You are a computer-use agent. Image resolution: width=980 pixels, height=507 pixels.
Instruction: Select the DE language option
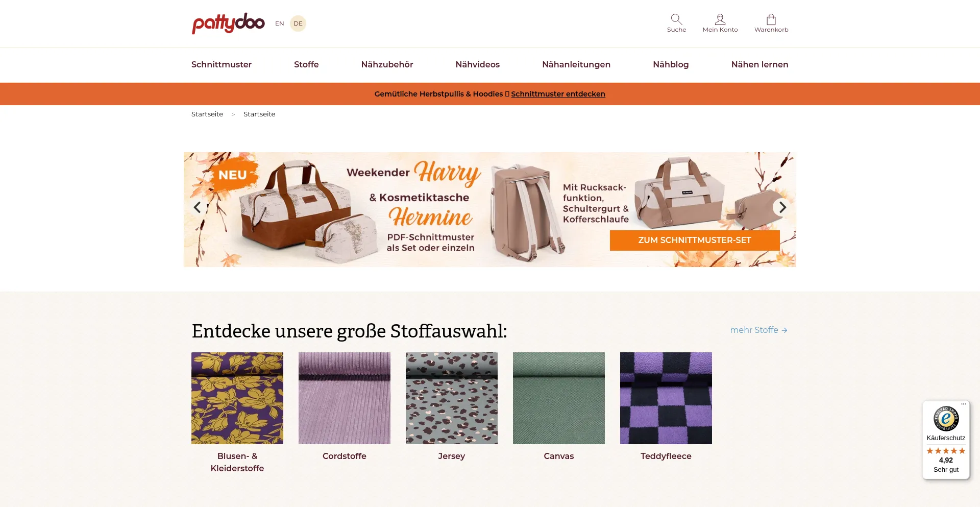298,23
